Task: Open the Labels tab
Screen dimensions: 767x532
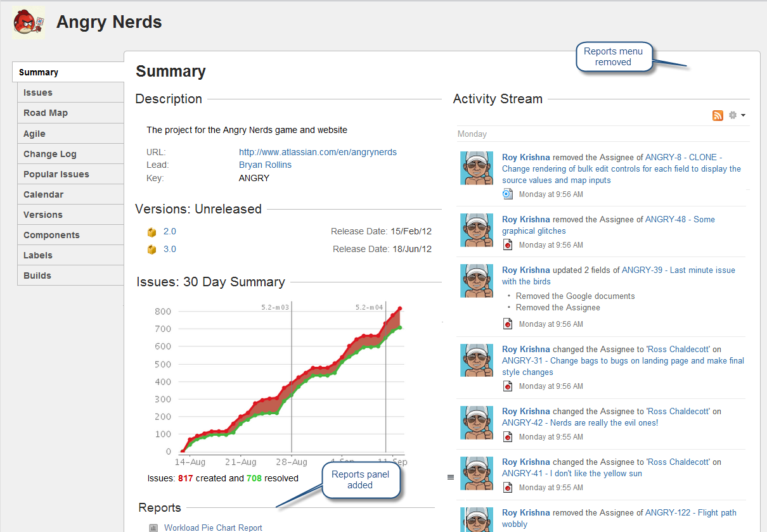Action: (x=71, y=255)
